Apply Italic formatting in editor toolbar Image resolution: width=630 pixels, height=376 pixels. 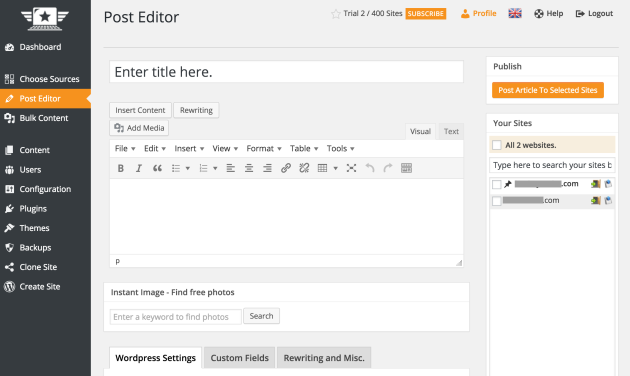coord(139,168)
